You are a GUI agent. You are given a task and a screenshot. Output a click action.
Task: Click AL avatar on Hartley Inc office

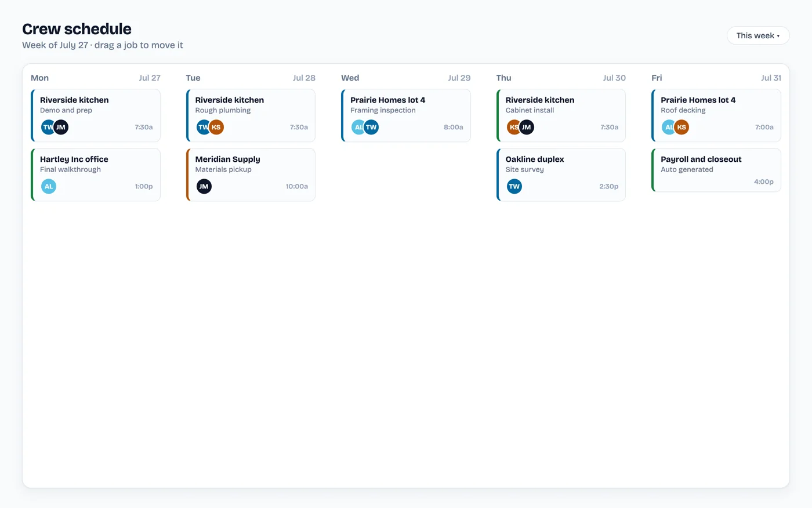(49, 186)
